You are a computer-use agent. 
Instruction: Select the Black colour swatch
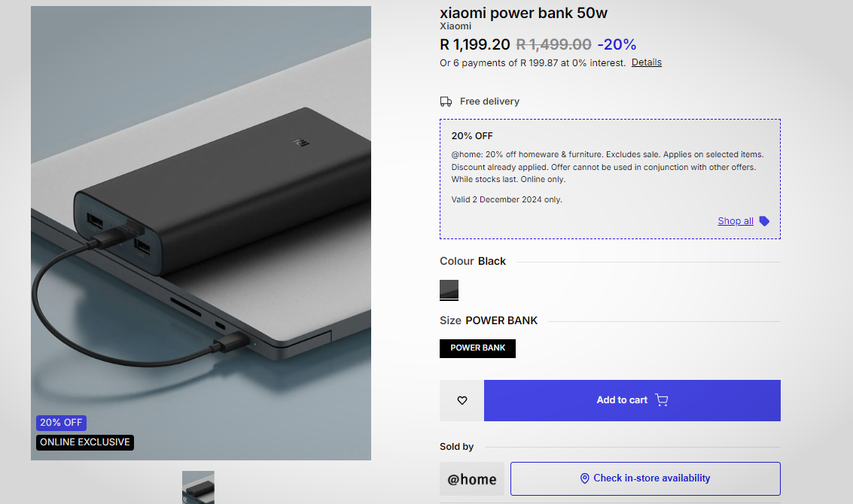449,290
